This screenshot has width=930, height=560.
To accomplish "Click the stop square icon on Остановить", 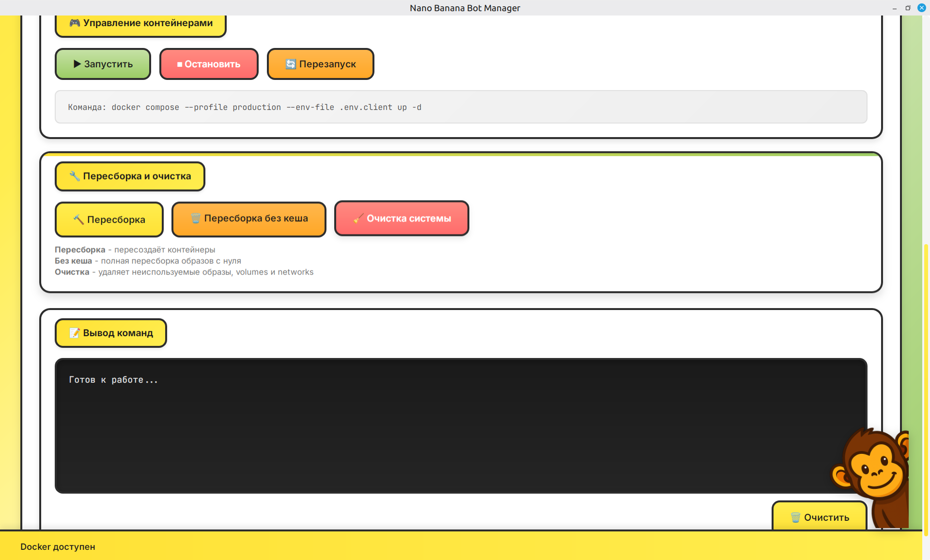I will click(180, 64).
